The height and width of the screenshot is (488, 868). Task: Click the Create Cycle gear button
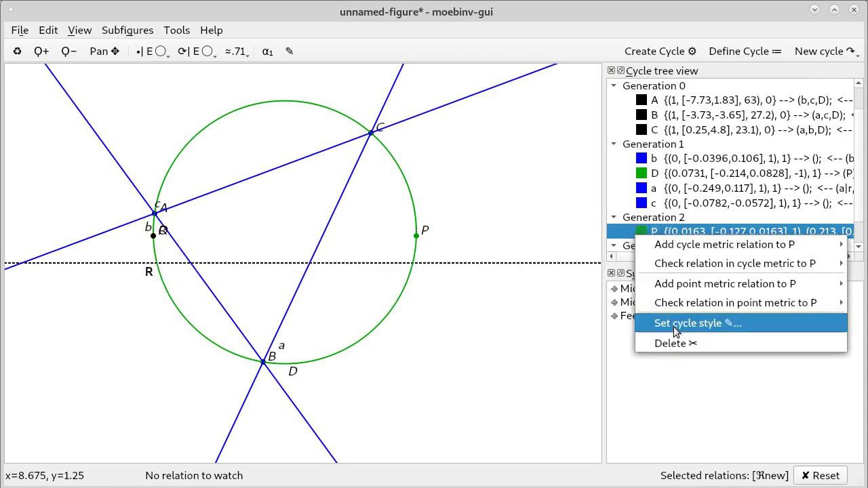[x=660, y=52]
